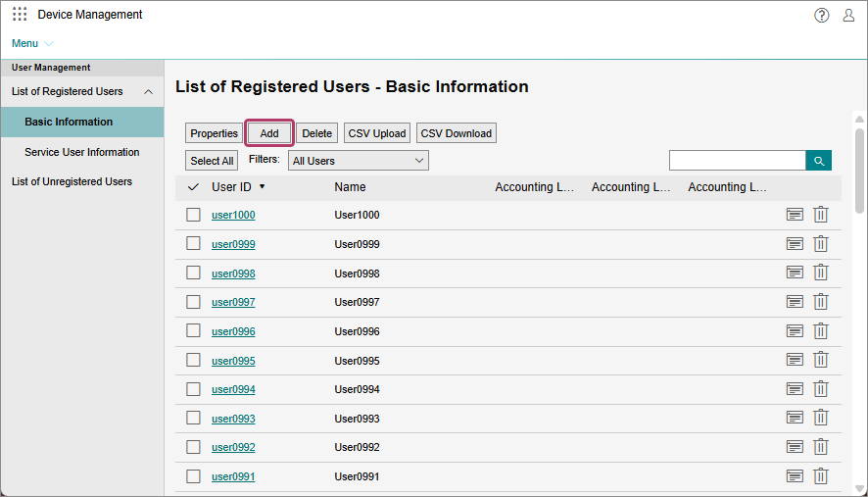This screenshot has width=868, height=497.
Task: Tick the checkbox for user0997
Action: pos(193,302)
